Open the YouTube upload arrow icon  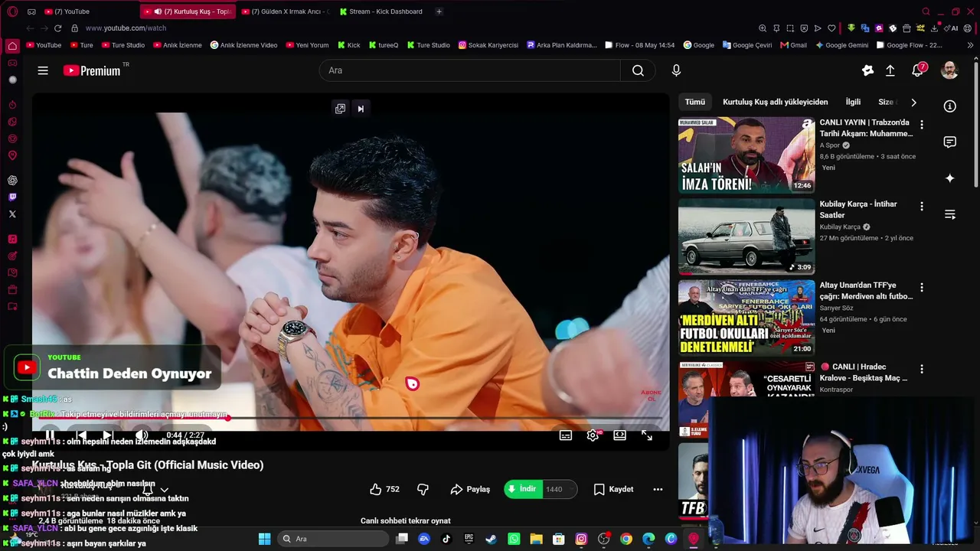click(x=890, y=70)
